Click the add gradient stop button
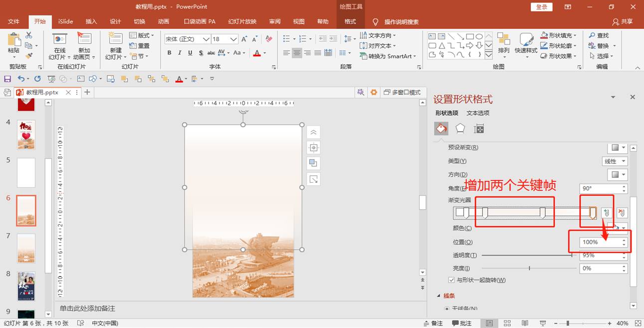Viewport: 644px width, 328px height. coord(607,213)
